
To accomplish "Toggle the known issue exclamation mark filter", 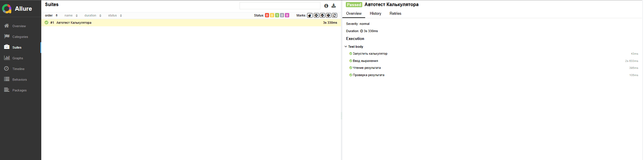I will (x=328, y=15).
